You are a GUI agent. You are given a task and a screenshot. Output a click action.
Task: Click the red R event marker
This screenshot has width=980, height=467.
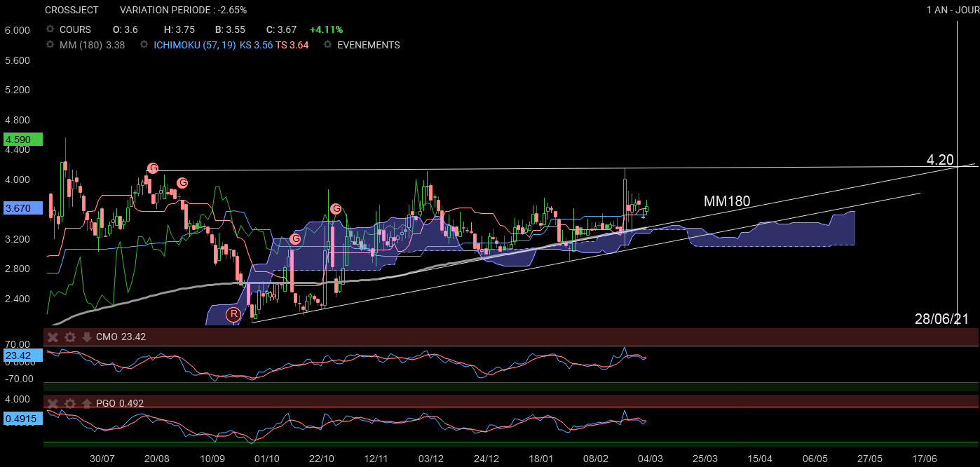pyautogui.click(x=233, y=315)
